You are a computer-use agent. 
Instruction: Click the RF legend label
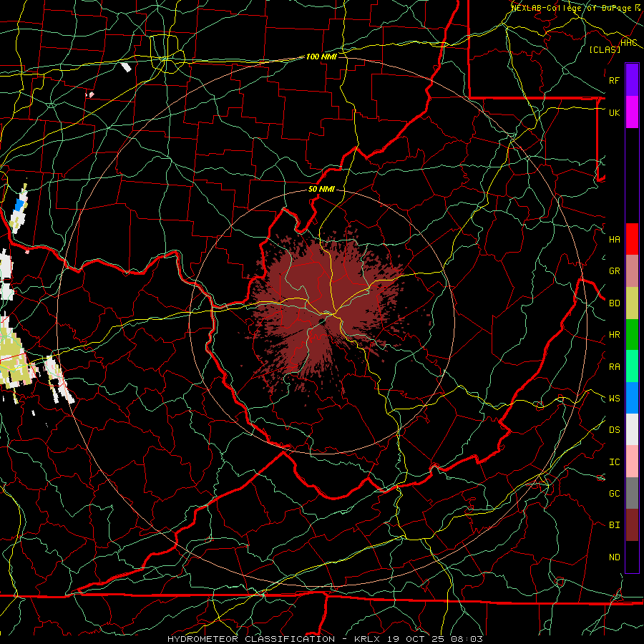tap(614, 80)
